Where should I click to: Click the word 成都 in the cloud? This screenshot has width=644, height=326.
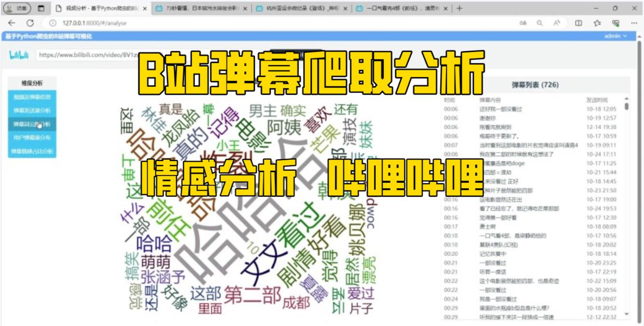[x=296, y=303]
